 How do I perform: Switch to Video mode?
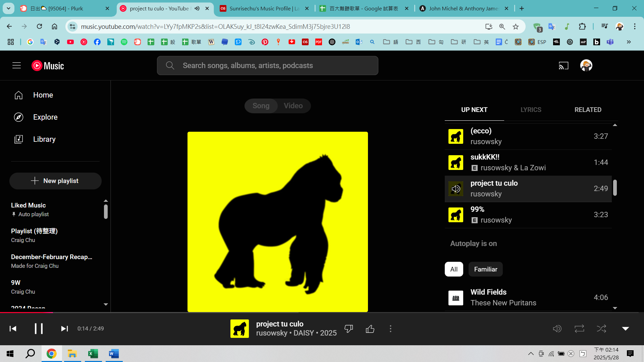point(293,106)
